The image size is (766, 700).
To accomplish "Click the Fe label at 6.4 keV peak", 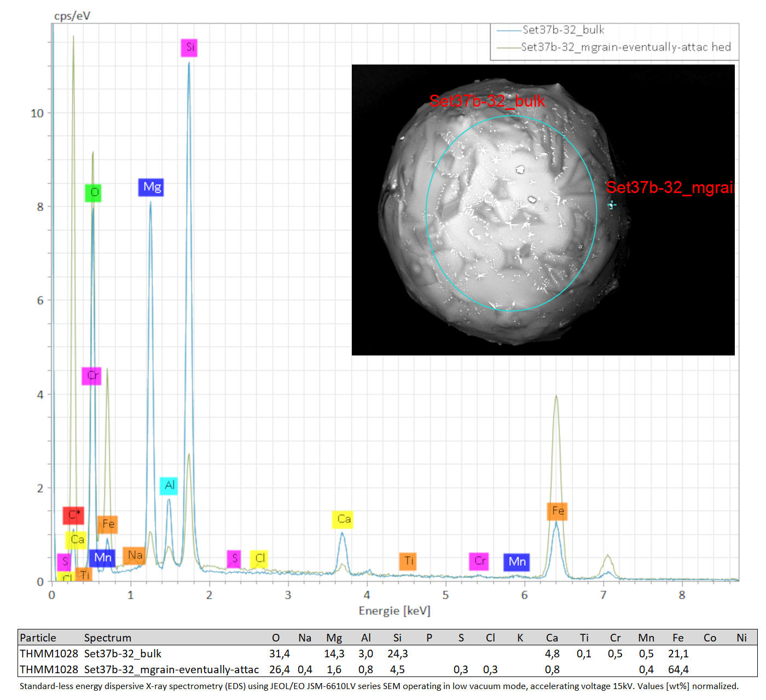I will click(558, 511).
